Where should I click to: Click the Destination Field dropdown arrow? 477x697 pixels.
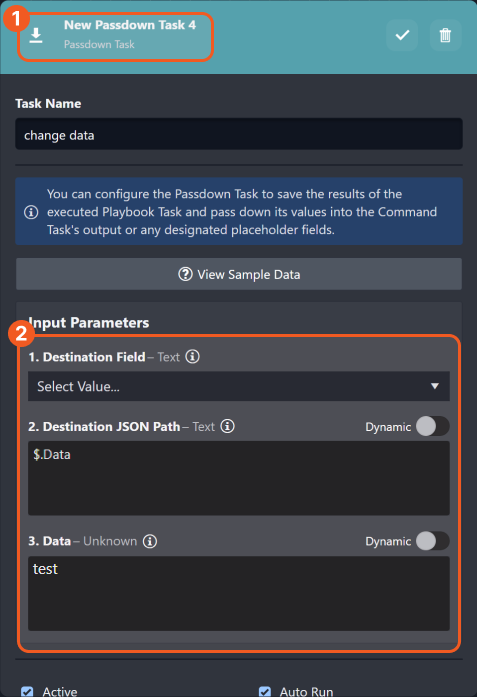435,386
